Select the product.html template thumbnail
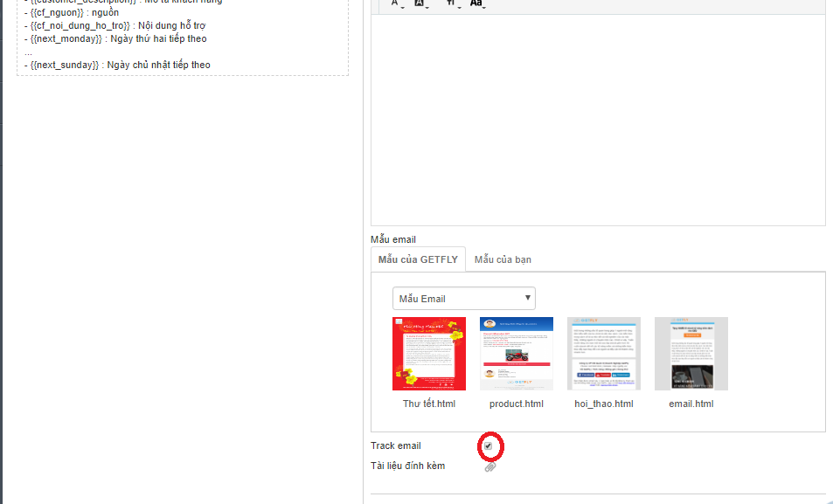The image size is (833, 504). pyautogui.click(x=517, y=354)
